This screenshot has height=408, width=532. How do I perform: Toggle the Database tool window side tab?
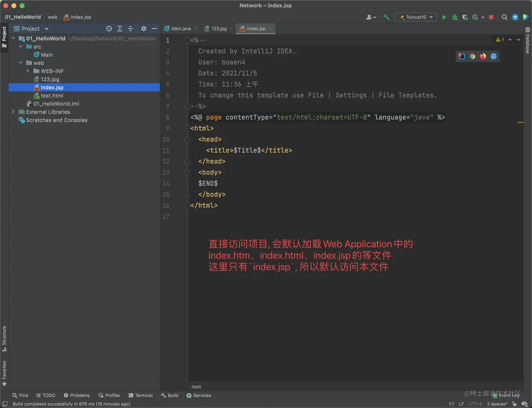coord(527,40)
